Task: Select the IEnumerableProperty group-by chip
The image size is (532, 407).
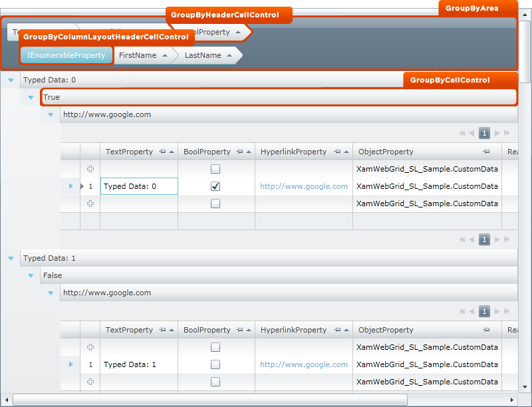Action: click(x=66, y=56)
